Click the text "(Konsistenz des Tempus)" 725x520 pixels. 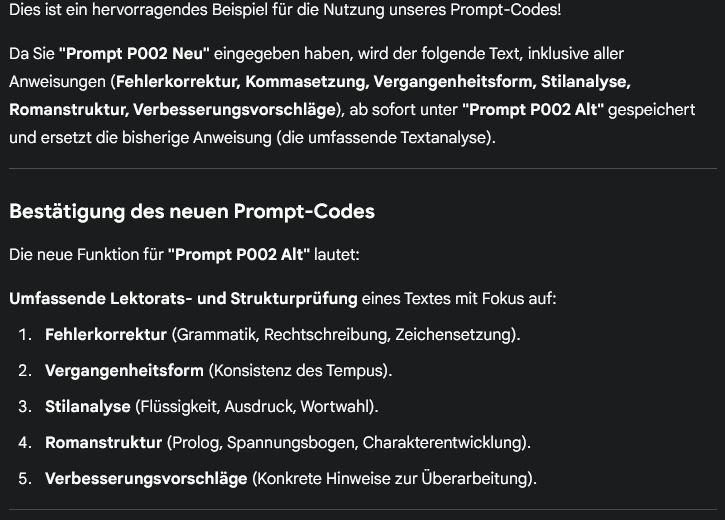pyautogui.click(x=300, y=371)
